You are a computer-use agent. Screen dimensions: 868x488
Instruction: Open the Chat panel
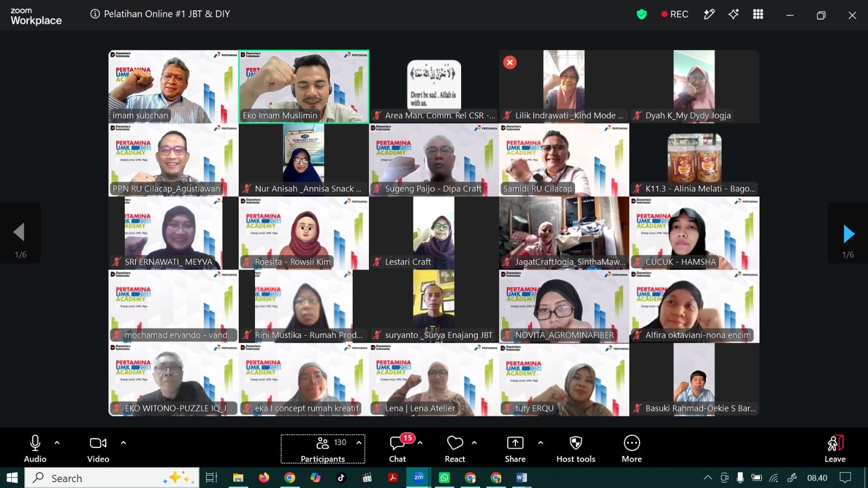pos(398,448)
